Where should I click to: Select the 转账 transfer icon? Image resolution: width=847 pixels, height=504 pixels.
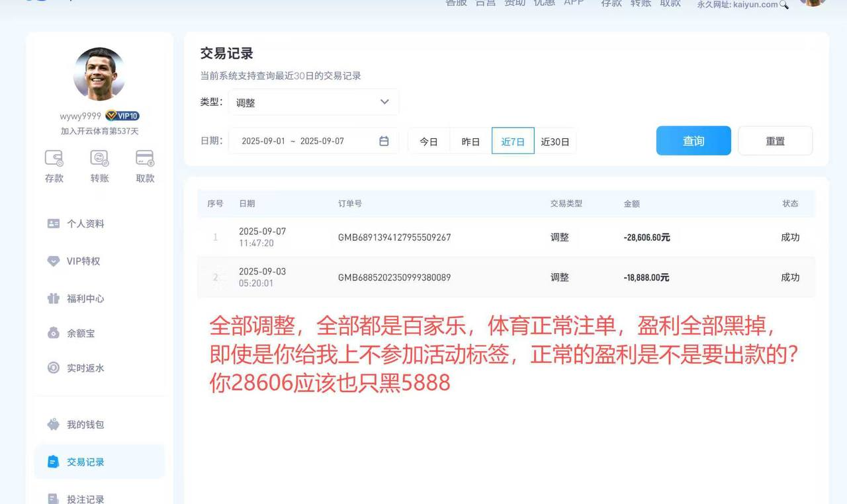pos(99,166)
